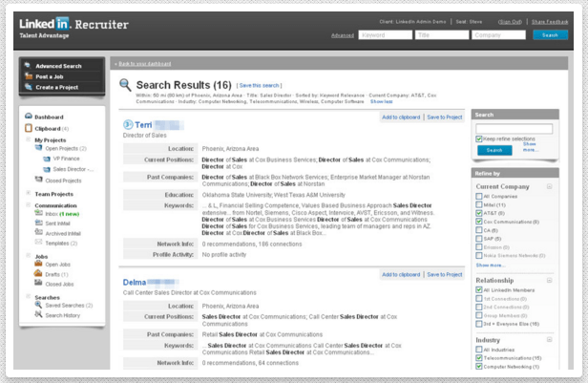Check the All Companies checkbox
The width and height of the screenshot is (588, 383).
tap(479, 196)
